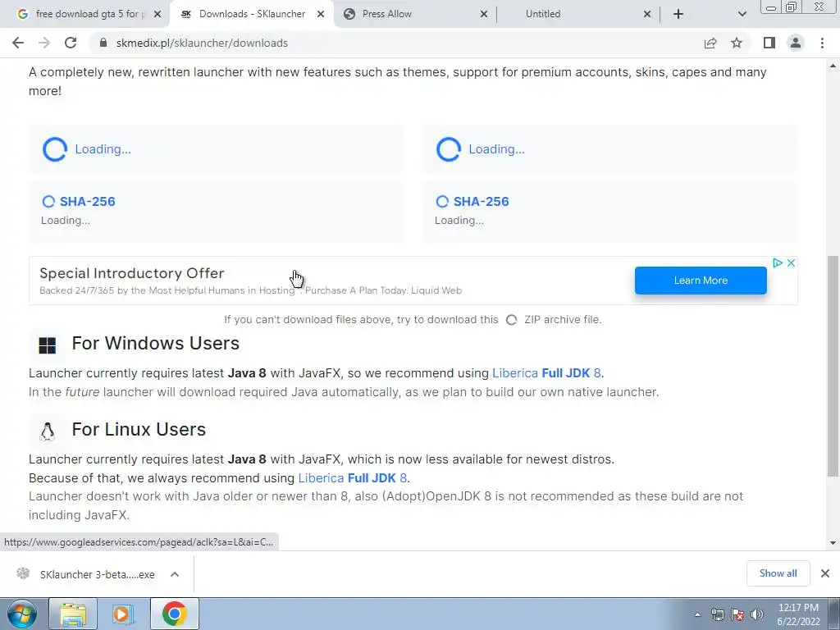Click 'Special Introductory Offer' ad headline

[132, 273]
